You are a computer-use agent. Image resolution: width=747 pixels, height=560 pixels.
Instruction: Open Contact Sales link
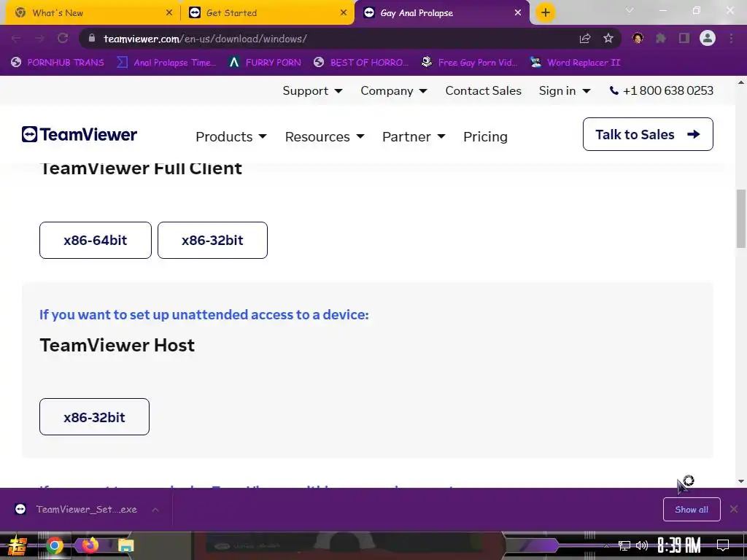483,90
